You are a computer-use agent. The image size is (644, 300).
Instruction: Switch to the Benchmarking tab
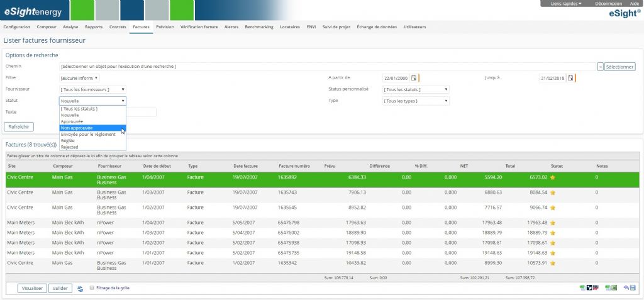(258, 27)
